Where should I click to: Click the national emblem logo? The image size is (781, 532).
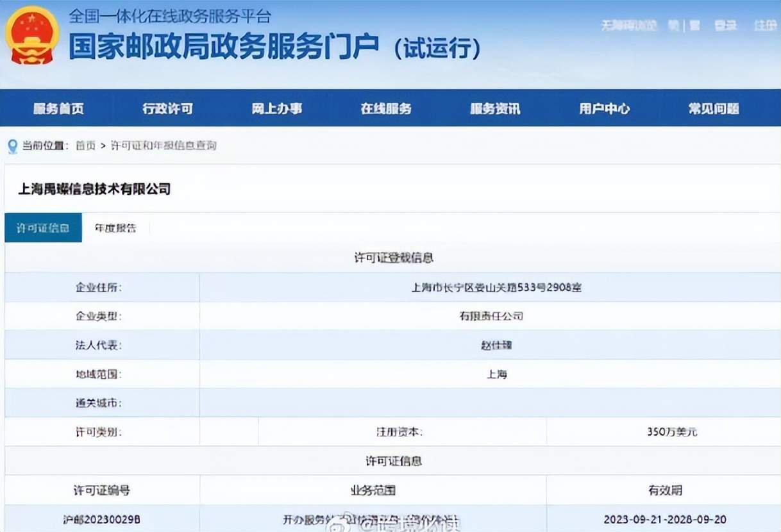[x=31, y=35]
